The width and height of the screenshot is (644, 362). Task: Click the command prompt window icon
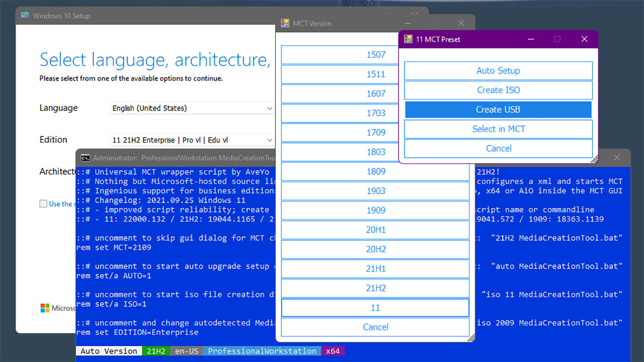86,158
